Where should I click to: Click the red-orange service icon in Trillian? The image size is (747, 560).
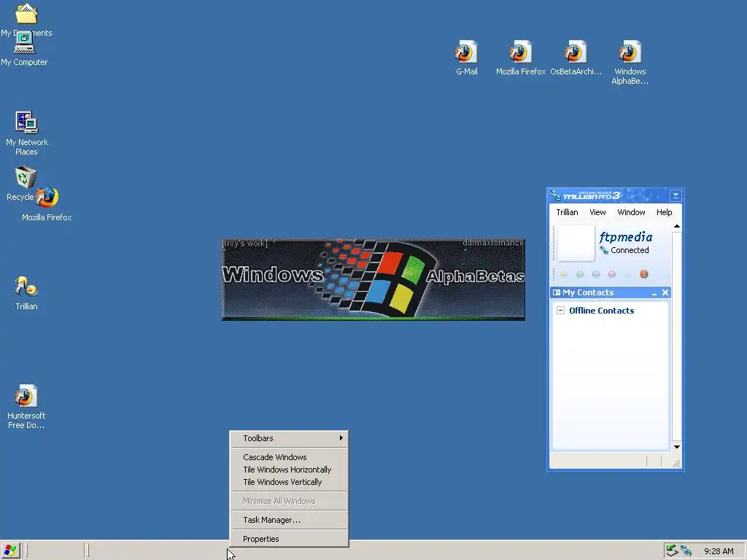644,274
